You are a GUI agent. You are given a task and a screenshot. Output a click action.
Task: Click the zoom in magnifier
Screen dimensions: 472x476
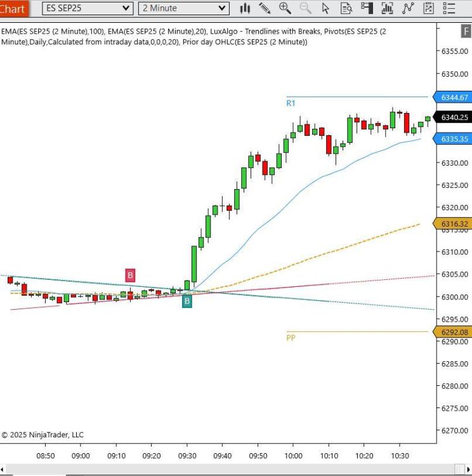tap(285, 8)
